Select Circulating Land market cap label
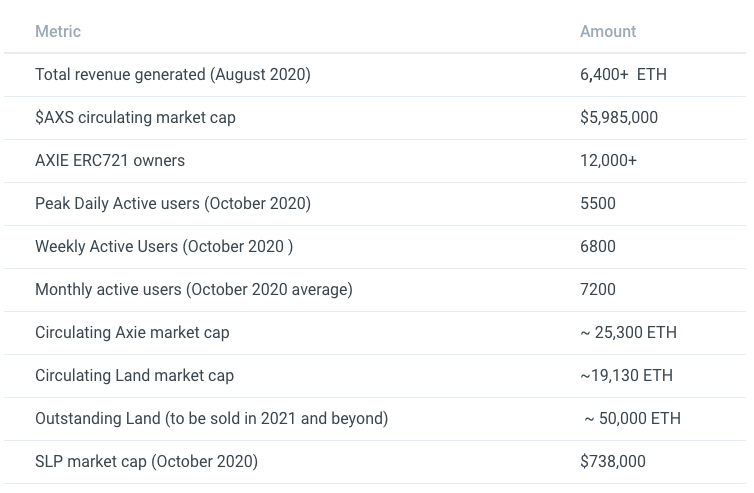The height and width of the screenshot is (493, 754). [134, 376]
